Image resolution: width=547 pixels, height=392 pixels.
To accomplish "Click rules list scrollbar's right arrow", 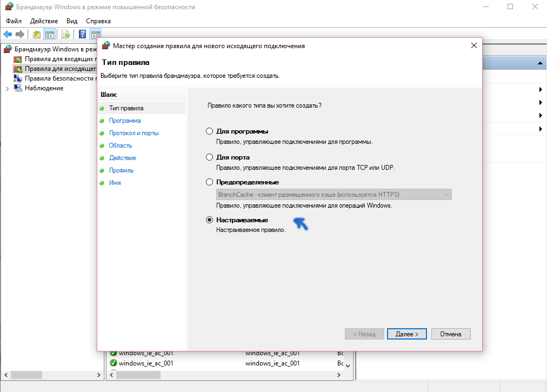I will 339,375.
